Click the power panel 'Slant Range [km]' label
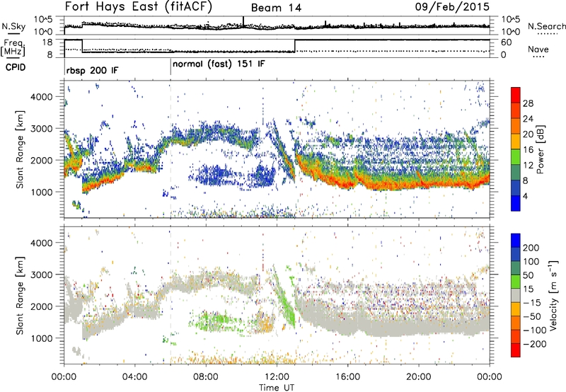Viewport: 566px width, 392px height. click(x=20, y=149)
